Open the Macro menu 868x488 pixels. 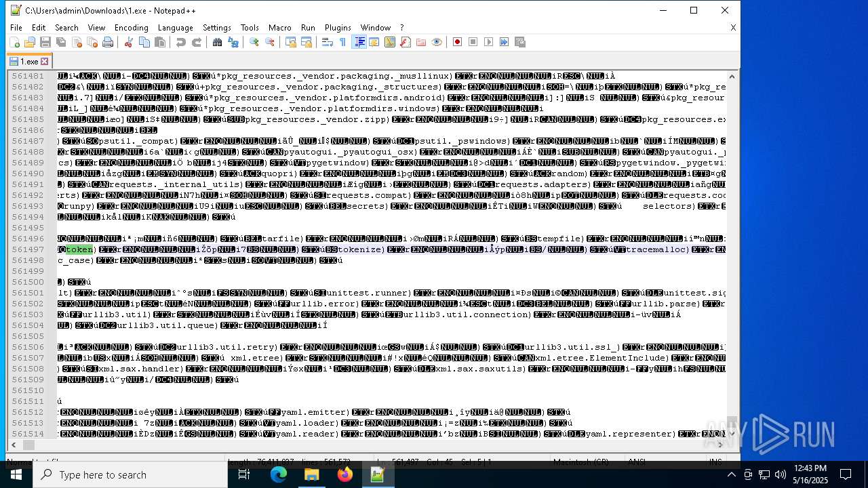[x=279, y=28]
